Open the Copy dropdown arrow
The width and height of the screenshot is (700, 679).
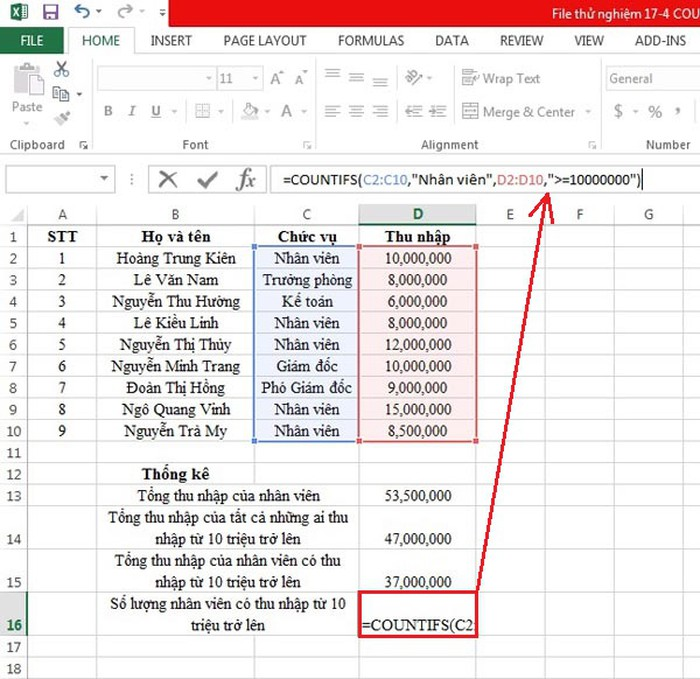click(x=79, y=94)
